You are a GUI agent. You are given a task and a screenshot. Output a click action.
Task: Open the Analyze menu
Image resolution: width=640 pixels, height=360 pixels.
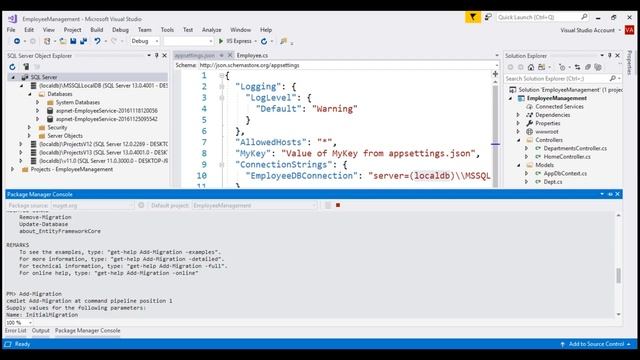coord(211,30)
